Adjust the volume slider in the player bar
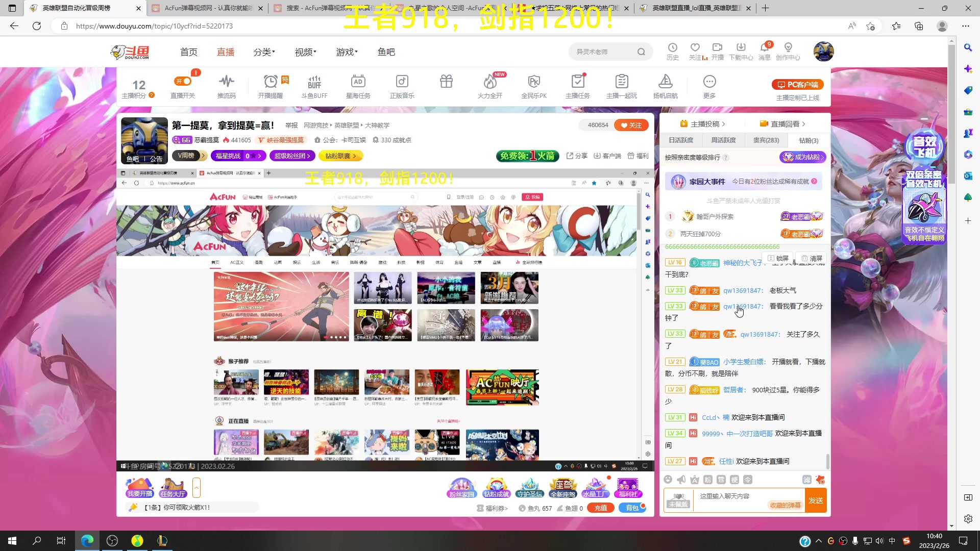This screenshot has height=551, width=980. click(599, 466)
